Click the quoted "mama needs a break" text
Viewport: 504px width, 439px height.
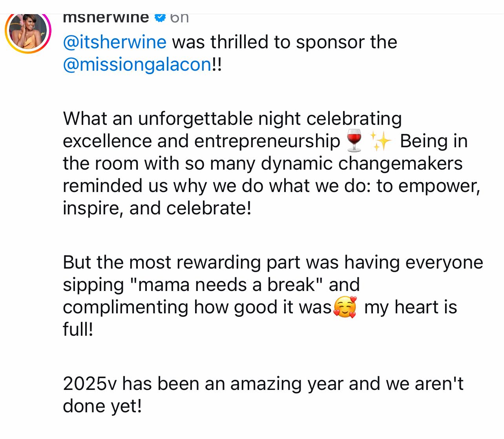tap(228, 285)
